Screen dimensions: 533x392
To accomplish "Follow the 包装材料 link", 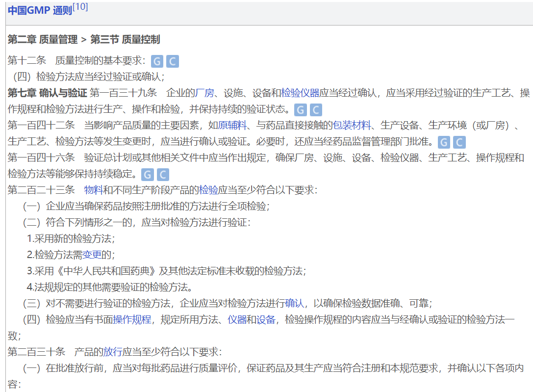I will pos(352,125).
